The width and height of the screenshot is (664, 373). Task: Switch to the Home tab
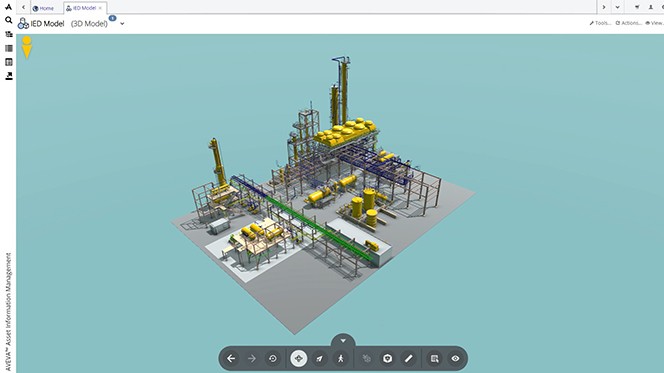[43, 8]
